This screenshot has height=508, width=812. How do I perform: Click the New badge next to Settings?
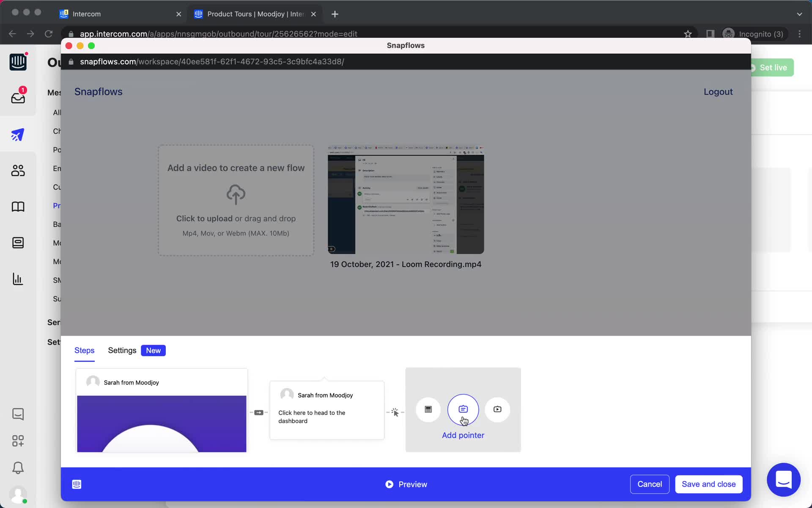pos(154,350)
